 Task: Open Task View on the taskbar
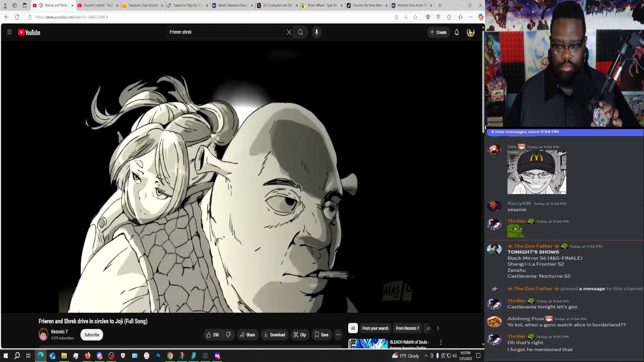point(29,356)
